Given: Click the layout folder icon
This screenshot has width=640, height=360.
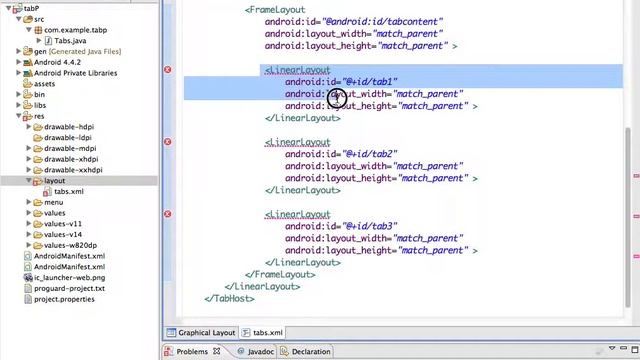Looking at the screenshot, I should pyautogui.click(x=38, y=181).
